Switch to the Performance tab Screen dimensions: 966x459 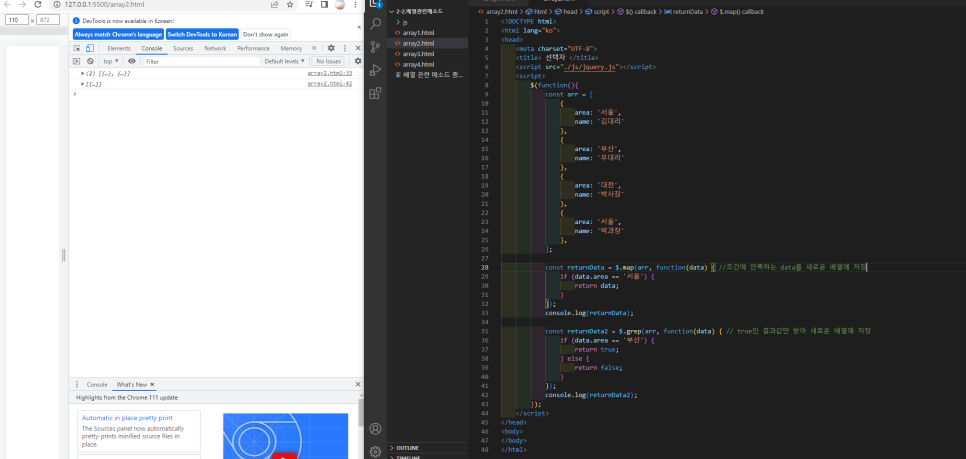253,48
